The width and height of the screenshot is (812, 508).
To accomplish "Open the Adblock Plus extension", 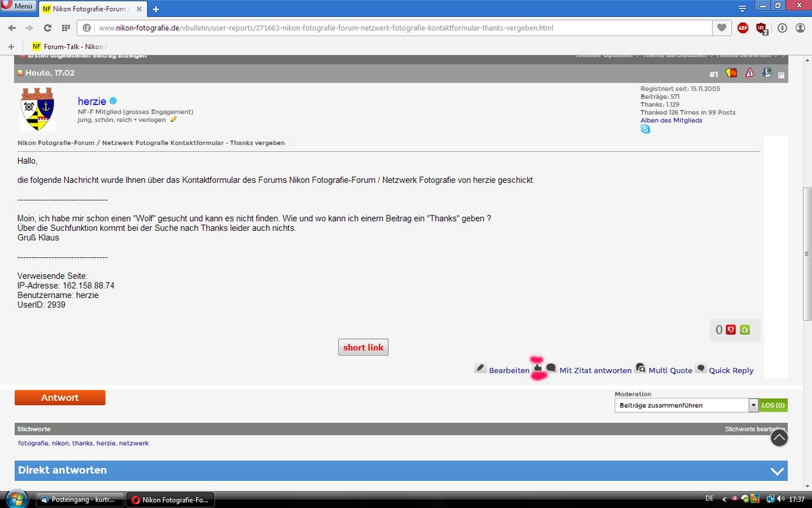I will [x=743, y=28].
